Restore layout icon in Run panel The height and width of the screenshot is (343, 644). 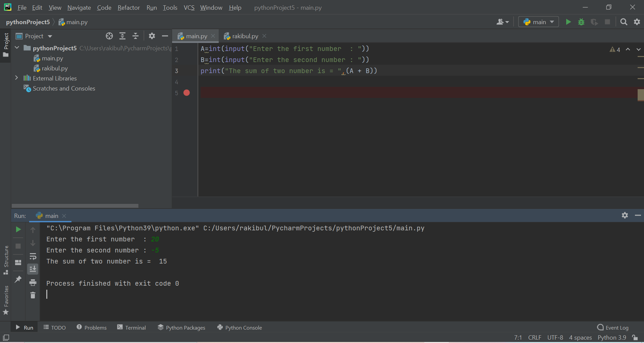(x=18, y=263)
